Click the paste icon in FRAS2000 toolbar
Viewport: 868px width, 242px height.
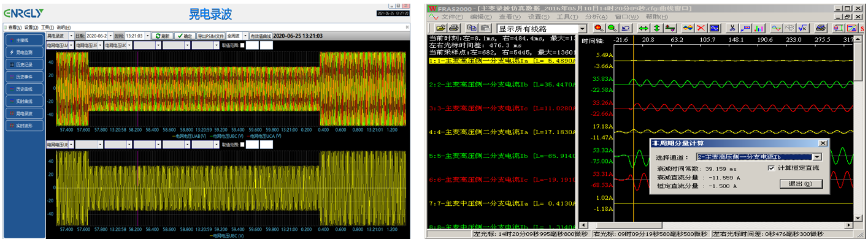485,28
